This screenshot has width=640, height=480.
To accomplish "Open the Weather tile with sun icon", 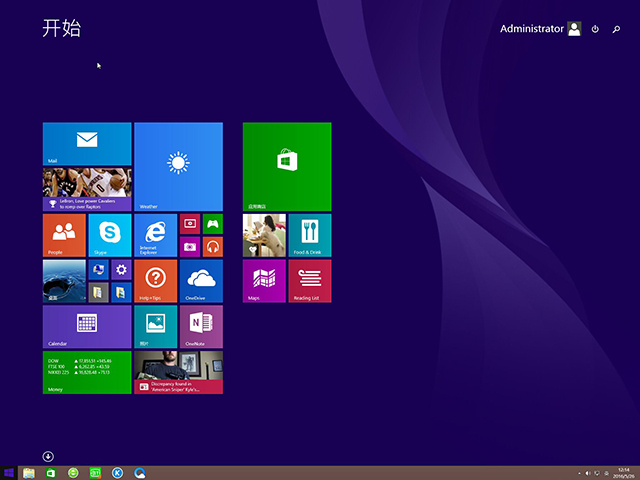I will pos(178,167).
